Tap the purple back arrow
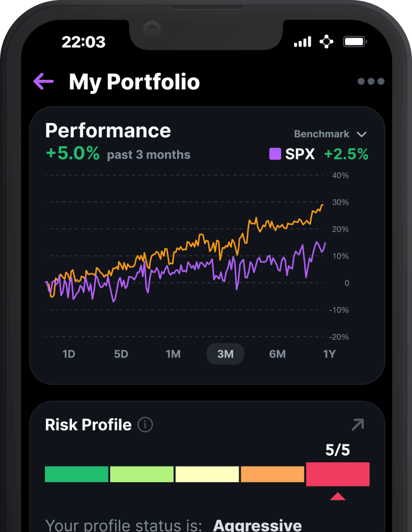Screen dimensions: 412x532 tap(43, 81)
